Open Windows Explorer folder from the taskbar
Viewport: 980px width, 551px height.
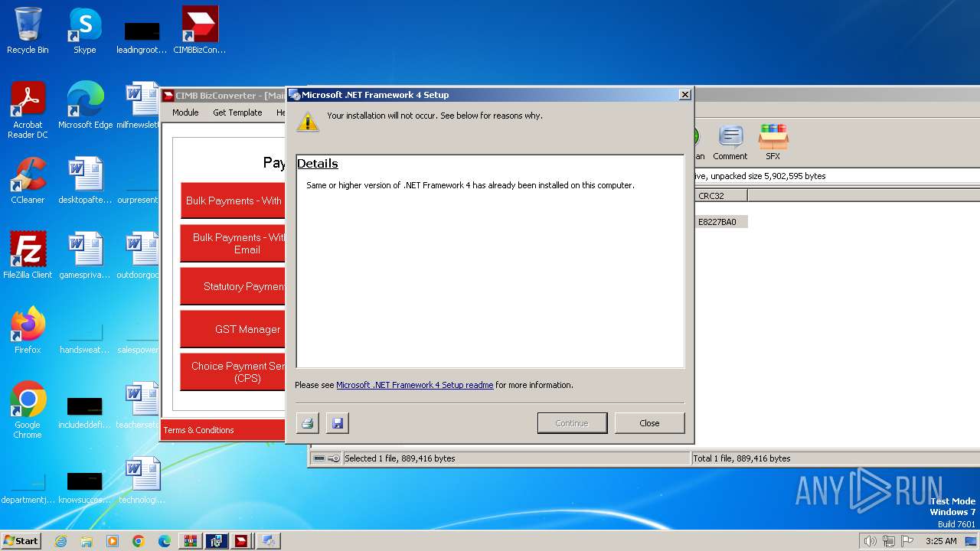tap(87, 541)
